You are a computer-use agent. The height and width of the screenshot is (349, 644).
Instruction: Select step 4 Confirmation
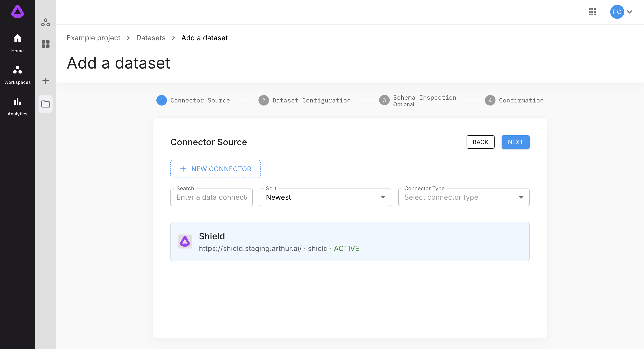tap(514, 100)
